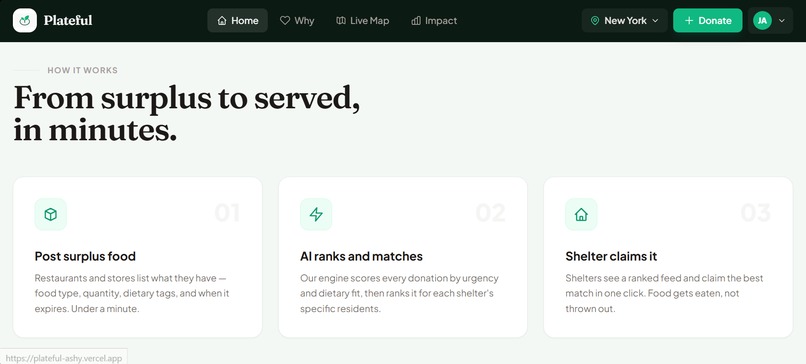Click the plateful-ashy.vercel.app status URL
The height and width of the screenshot is (364, 806).
[x=64, y=358]
